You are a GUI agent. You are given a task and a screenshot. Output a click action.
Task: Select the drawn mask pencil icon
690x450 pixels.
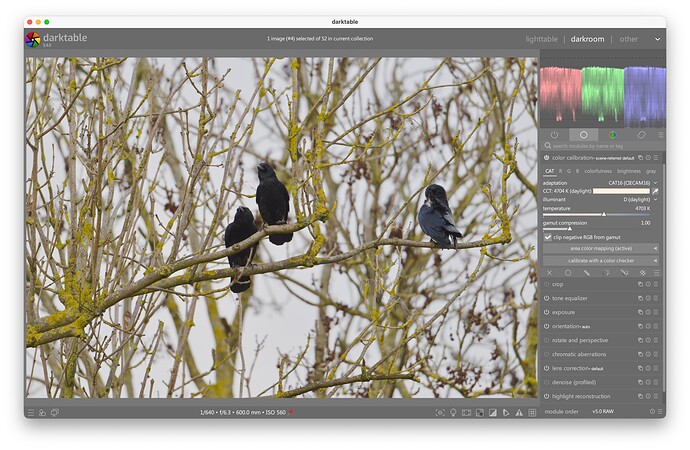point(587,273)
